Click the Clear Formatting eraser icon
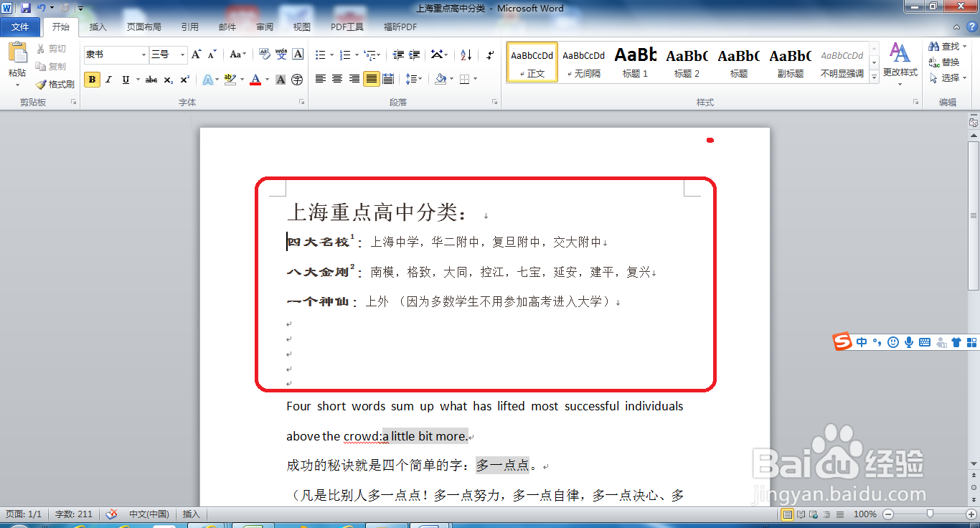This screenshot has width=980, height=528. (263, 55)
